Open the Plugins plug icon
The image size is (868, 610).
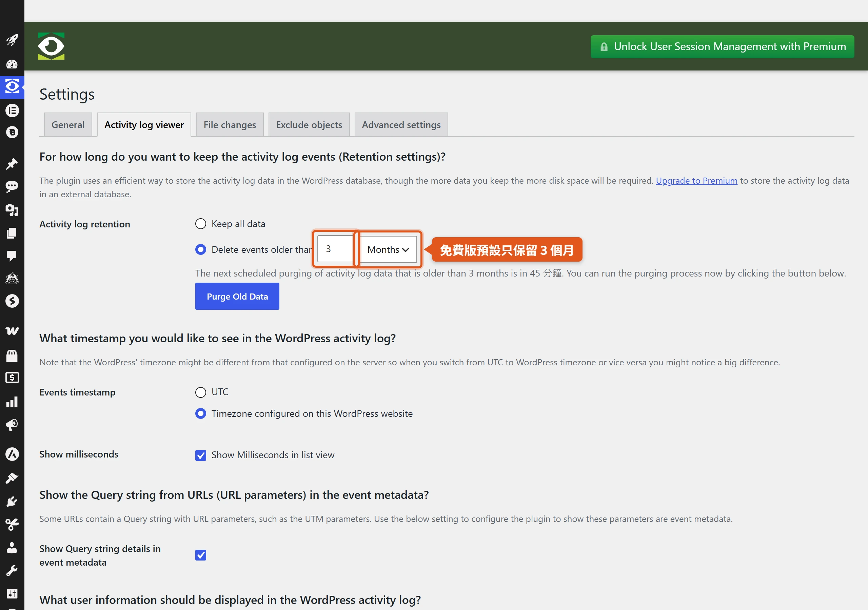click(x=12, y=502)
